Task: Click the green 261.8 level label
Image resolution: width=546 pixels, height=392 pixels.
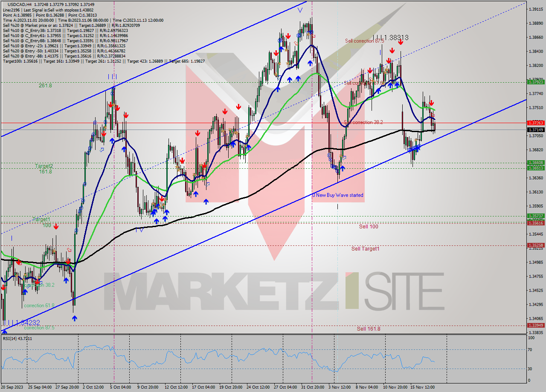Action: (45, 86)
